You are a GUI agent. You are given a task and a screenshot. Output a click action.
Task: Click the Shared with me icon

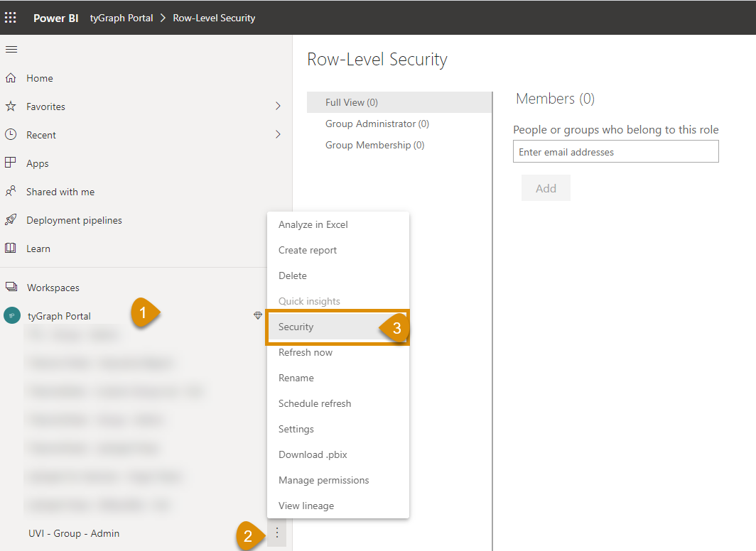coord(11,192)
